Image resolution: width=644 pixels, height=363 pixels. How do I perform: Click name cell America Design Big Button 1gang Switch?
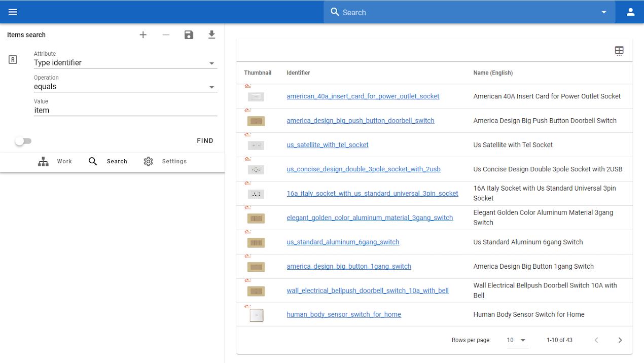click(533, 267)
